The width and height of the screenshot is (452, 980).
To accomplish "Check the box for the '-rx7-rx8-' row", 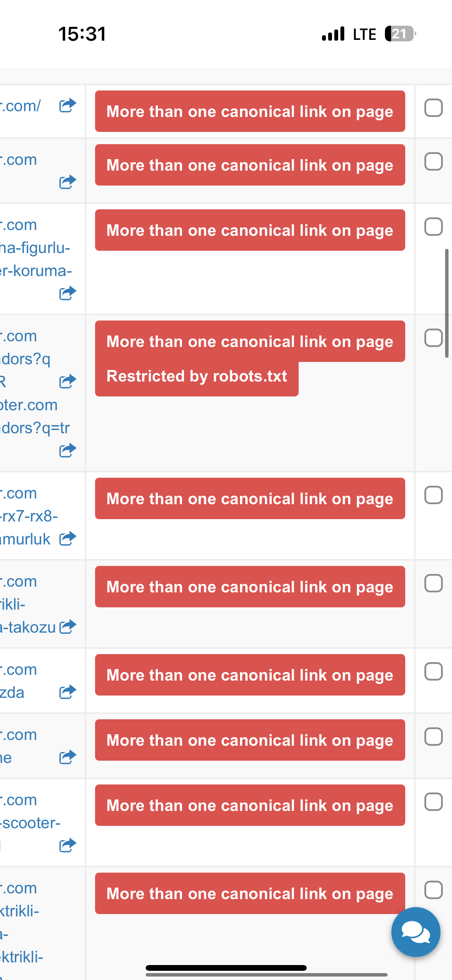I will click(433, 495).
